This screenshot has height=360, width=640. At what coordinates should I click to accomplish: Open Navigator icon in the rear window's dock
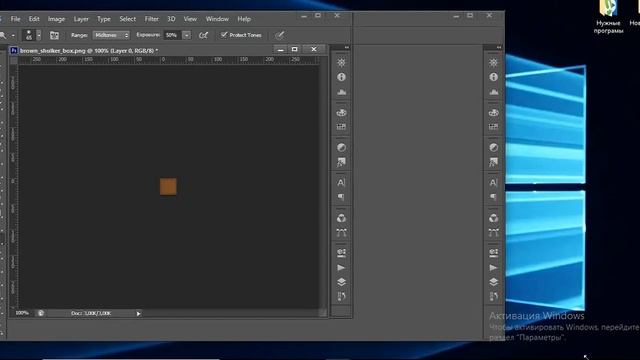click(x=493, y=62)
